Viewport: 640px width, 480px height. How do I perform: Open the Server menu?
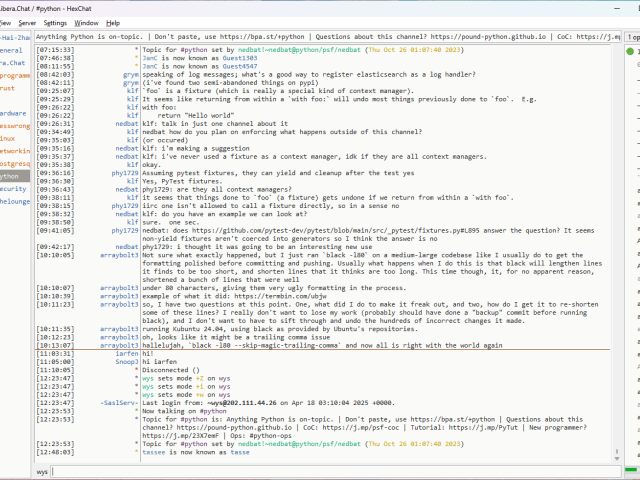pyautogui.click(x=27, y=22)
